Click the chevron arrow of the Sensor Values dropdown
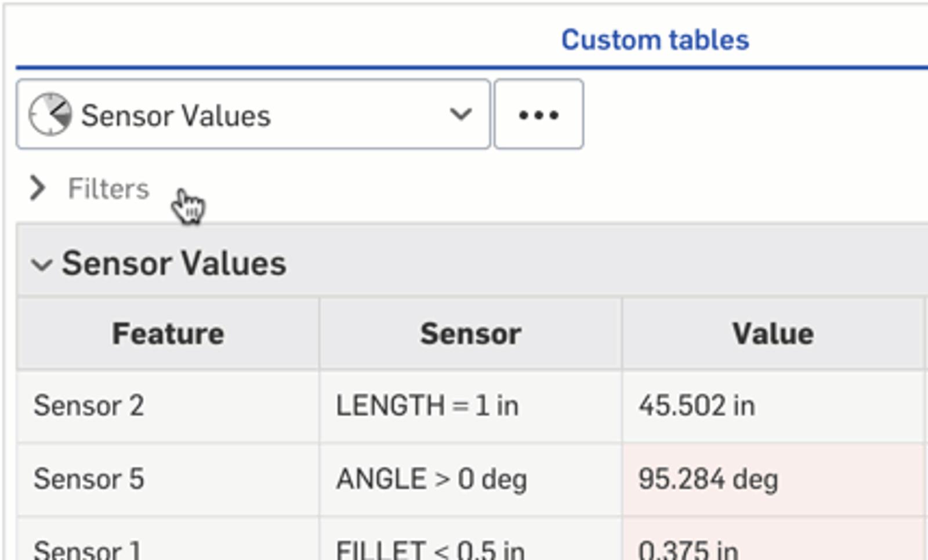 461,114
